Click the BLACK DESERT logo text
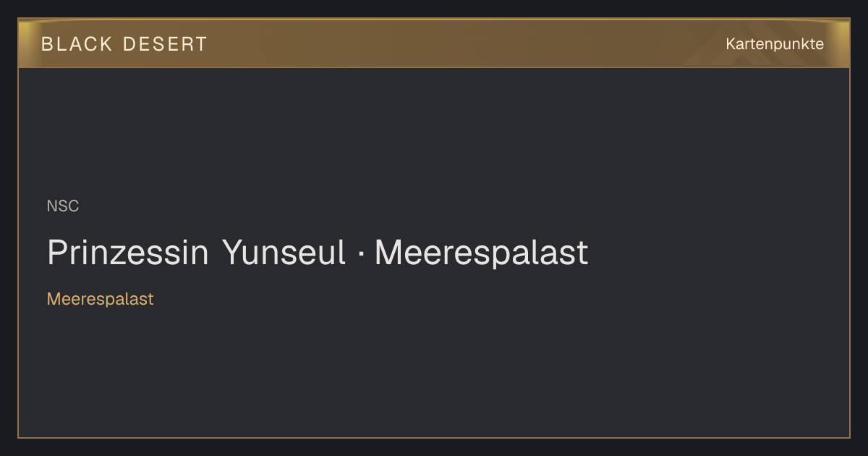 [x=124, y=44]
